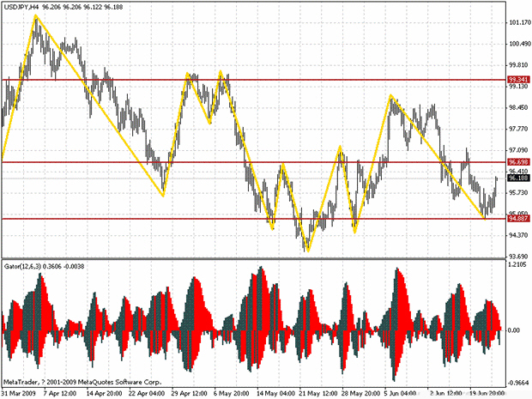Click the 1.2105 Gator scale value

(x=517, y=264)
